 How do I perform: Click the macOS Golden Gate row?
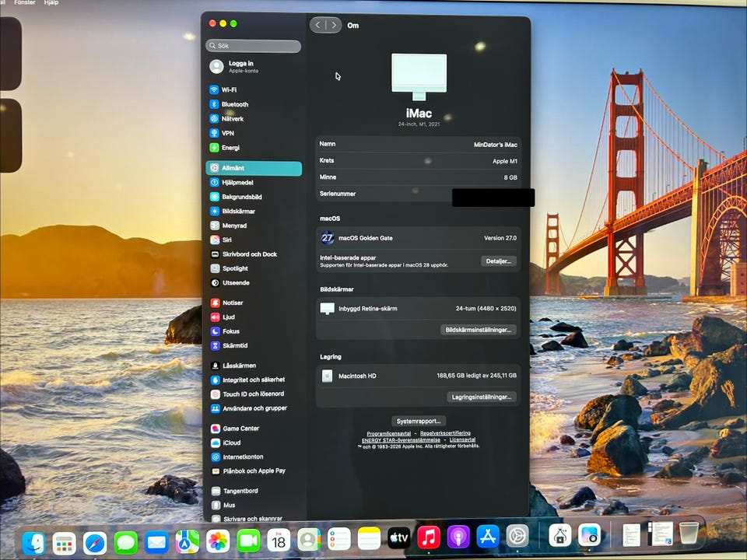(x=419, y=238)
